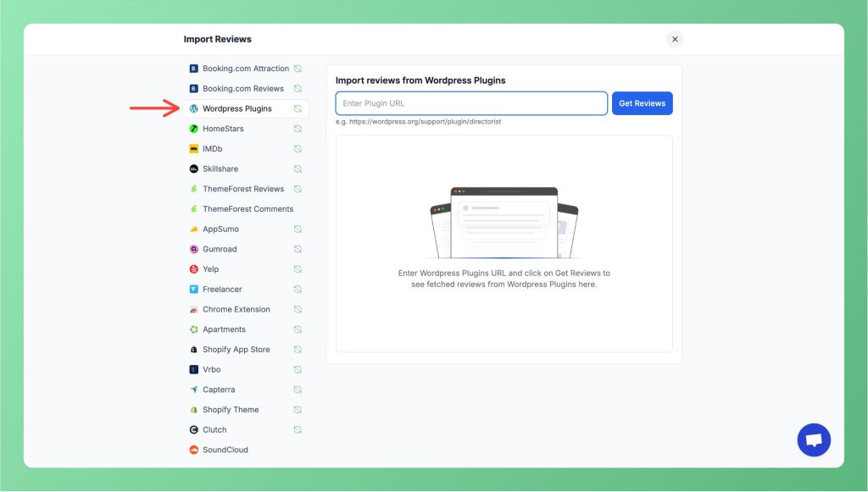Click the sync icon beside Vrbo
Viewport: 868px width, 492px height.
click(x=298, y=369)
